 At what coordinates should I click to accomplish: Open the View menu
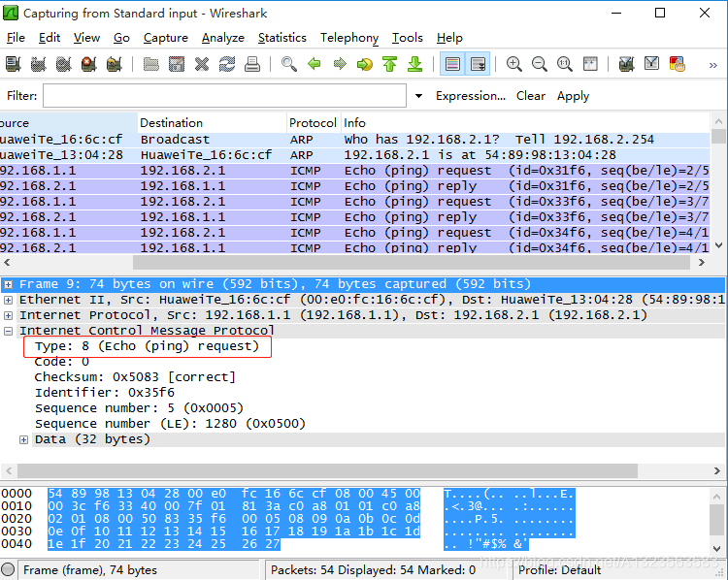[86, 38]
